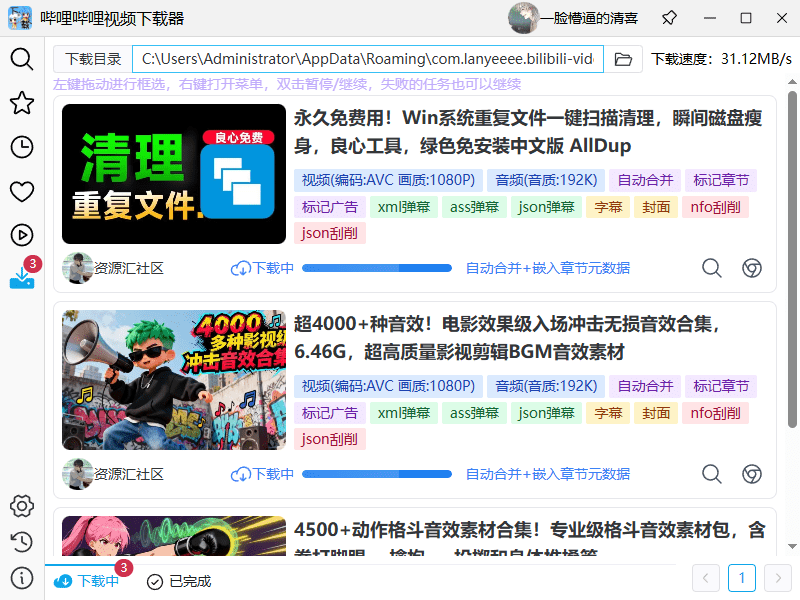Open the 音频 192K quality selector
Image resolution: width=800 pixels, height=600 pixels.
tap(544, 180)
